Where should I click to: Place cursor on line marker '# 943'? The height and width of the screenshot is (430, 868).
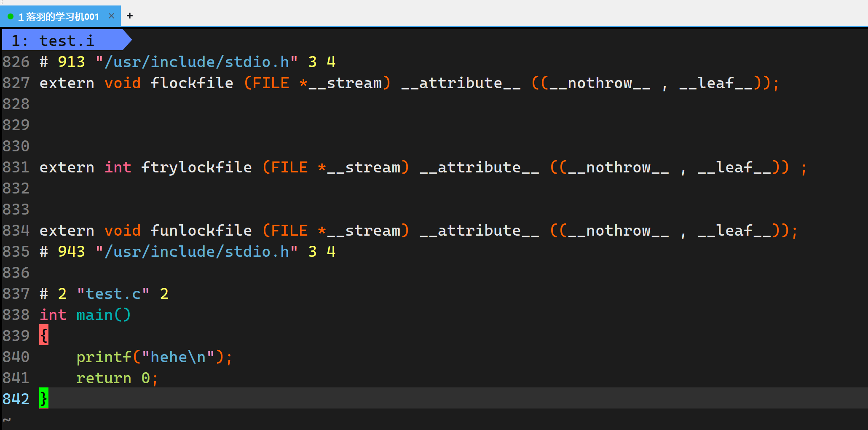(62, 252)
